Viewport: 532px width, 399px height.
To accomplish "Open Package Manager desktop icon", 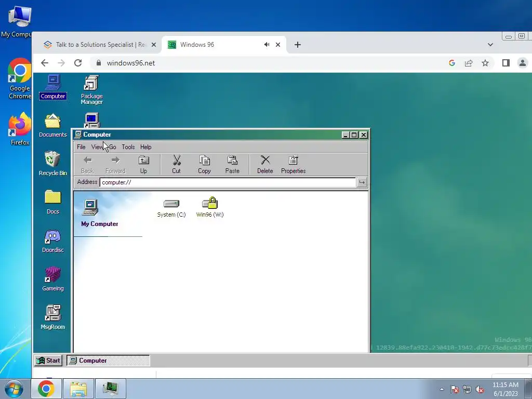I will coord(91,89).
